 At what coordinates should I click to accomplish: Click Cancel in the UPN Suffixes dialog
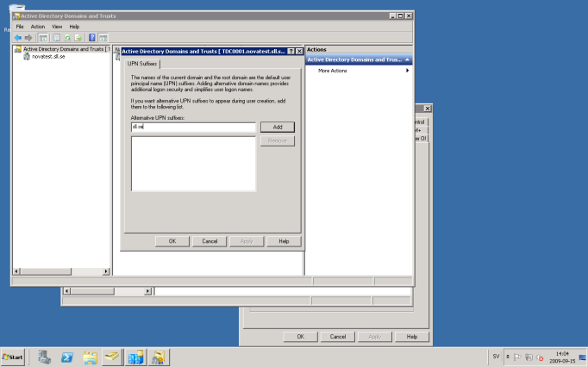(210, 241)
